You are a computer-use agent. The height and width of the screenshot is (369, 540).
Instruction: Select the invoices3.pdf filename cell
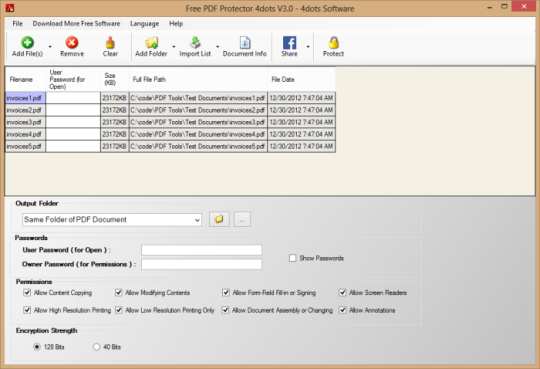coord(25,122)
